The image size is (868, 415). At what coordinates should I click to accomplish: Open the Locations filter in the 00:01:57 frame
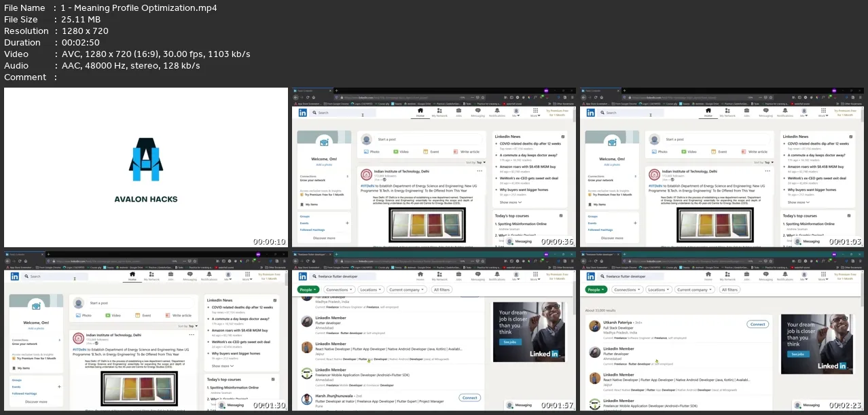370,290
